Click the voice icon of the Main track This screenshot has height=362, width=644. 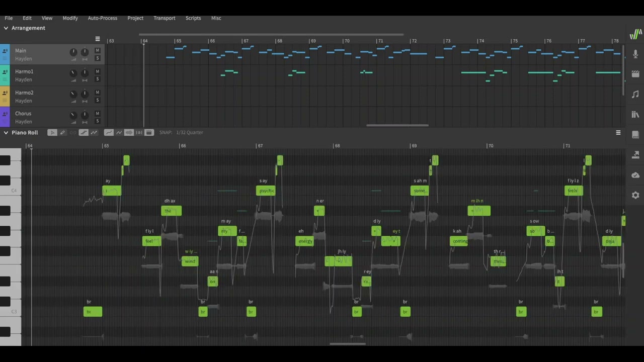5,51
